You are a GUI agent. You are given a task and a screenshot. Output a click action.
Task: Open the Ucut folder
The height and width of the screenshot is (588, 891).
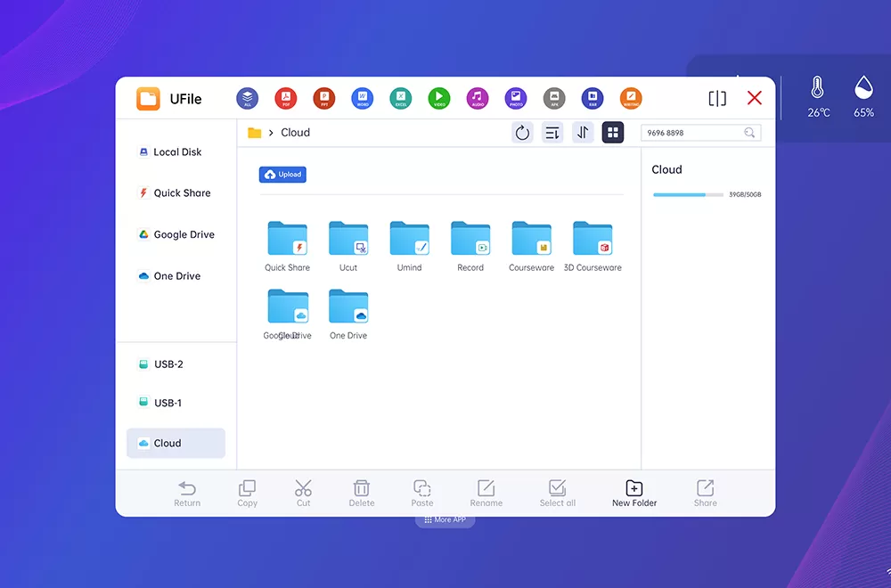348,246
